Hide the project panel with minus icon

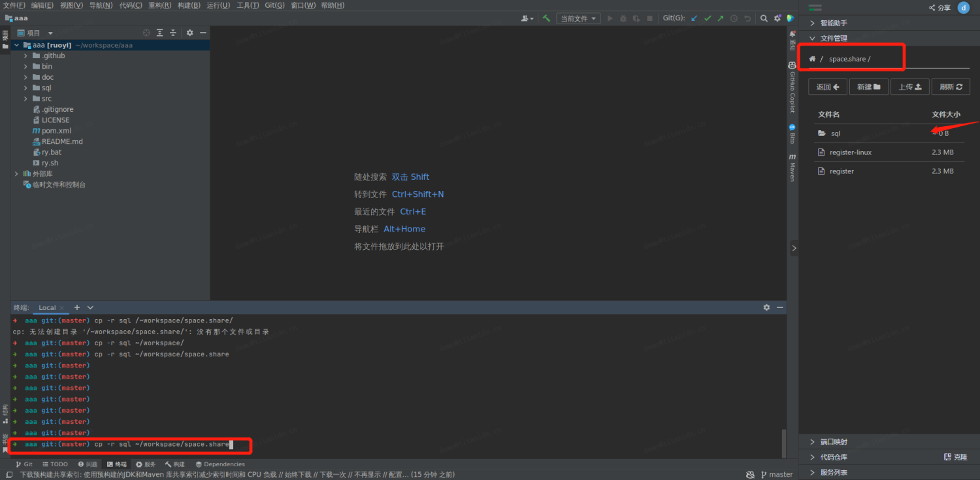coord(203,33)
